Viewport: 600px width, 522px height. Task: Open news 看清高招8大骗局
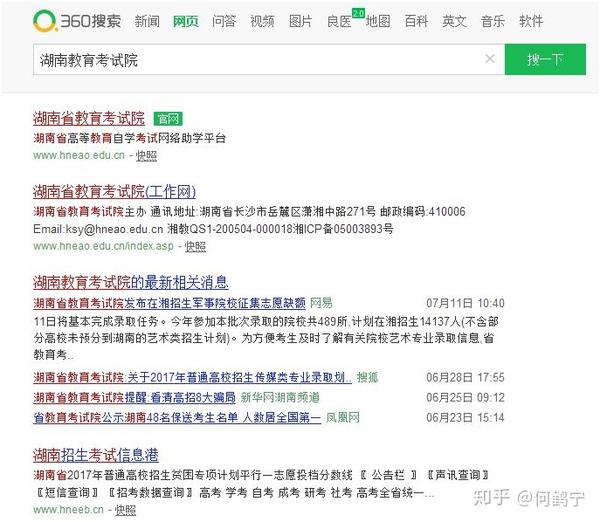134,398
